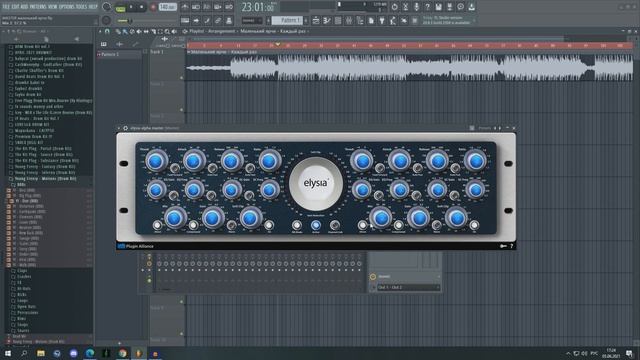Click the render export audio icon
The image size is (640, 360).
point(449,7)
